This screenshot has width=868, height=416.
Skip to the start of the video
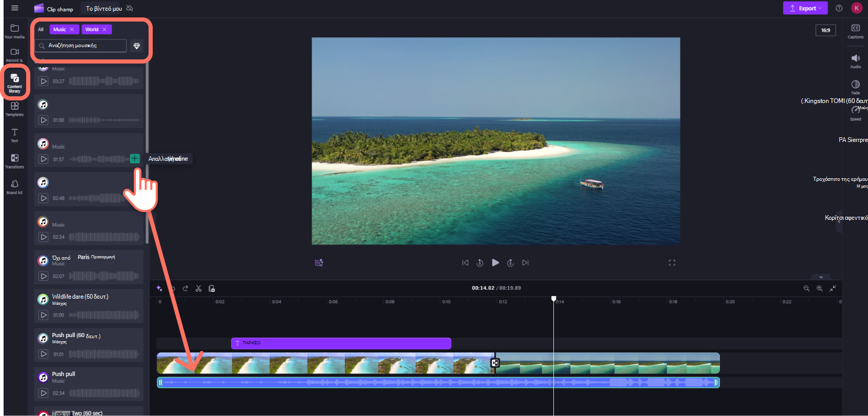coord(465,263)
